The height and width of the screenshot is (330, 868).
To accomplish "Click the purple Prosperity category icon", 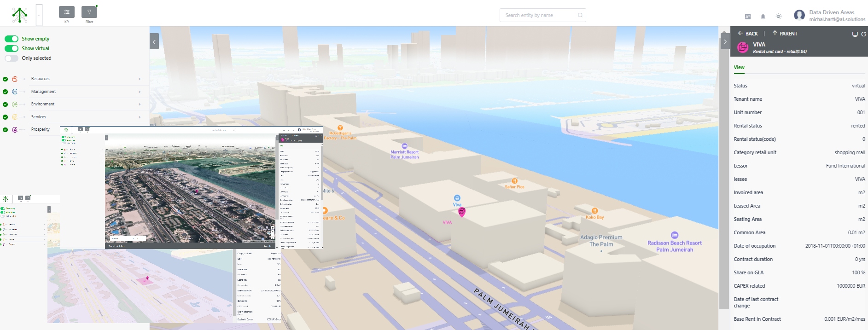I will 15,130.
